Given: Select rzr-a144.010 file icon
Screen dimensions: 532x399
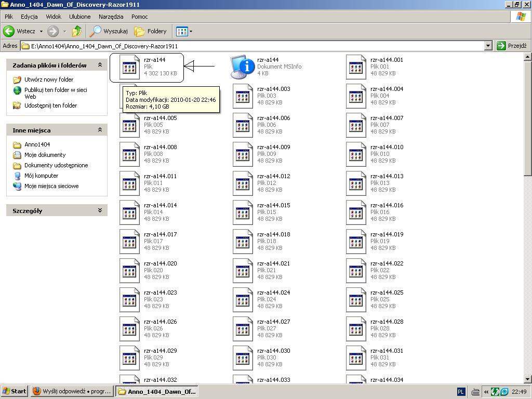Looking at the screenshot, I should pyautogui.click(x=356, y=154).
